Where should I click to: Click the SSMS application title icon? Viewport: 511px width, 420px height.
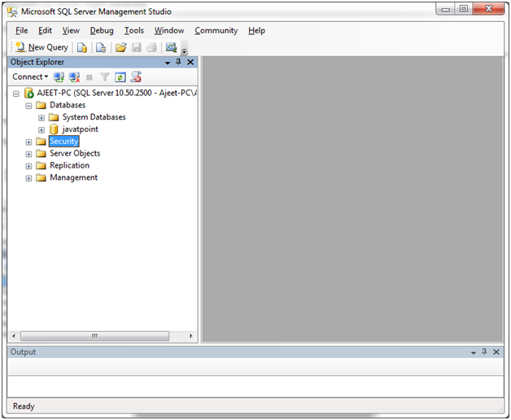12,12
